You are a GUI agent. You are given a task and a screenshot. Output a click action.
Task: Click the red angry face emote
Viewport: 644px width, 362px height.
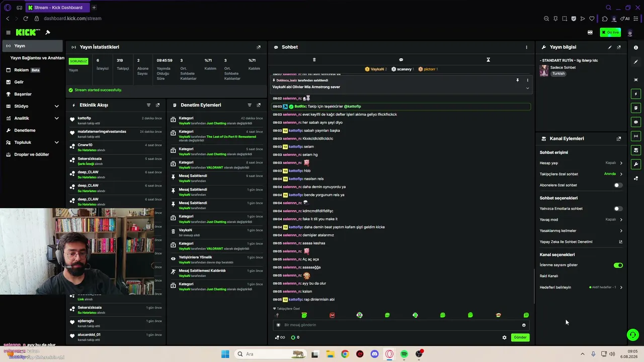332,315
